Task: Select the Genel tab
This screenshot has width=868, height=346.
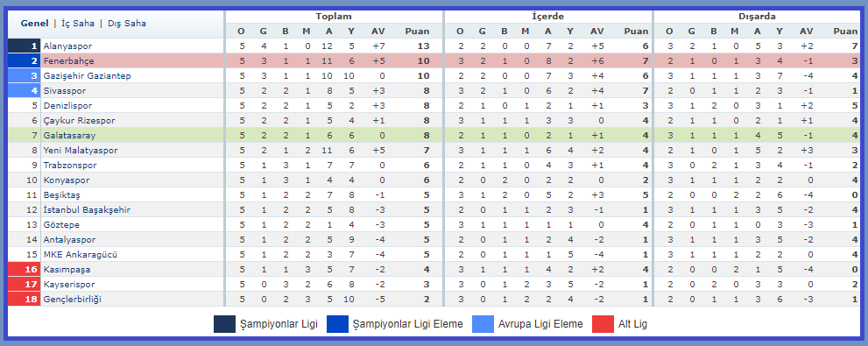Action: (x=34, y=24)
